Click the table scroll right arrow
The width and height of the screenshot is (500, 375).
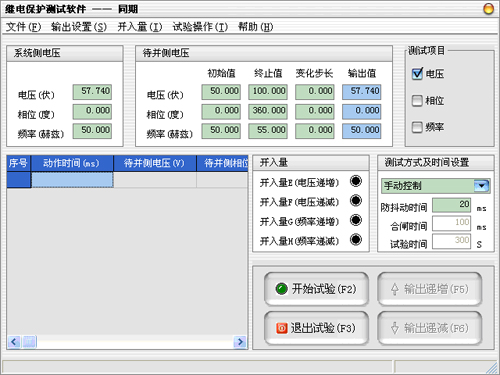240,342
